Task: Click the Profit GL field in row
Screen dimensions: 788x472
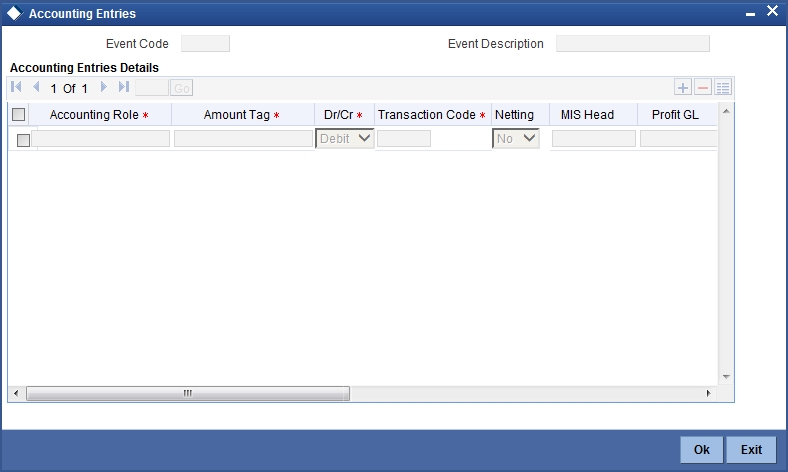Action: 678,139
